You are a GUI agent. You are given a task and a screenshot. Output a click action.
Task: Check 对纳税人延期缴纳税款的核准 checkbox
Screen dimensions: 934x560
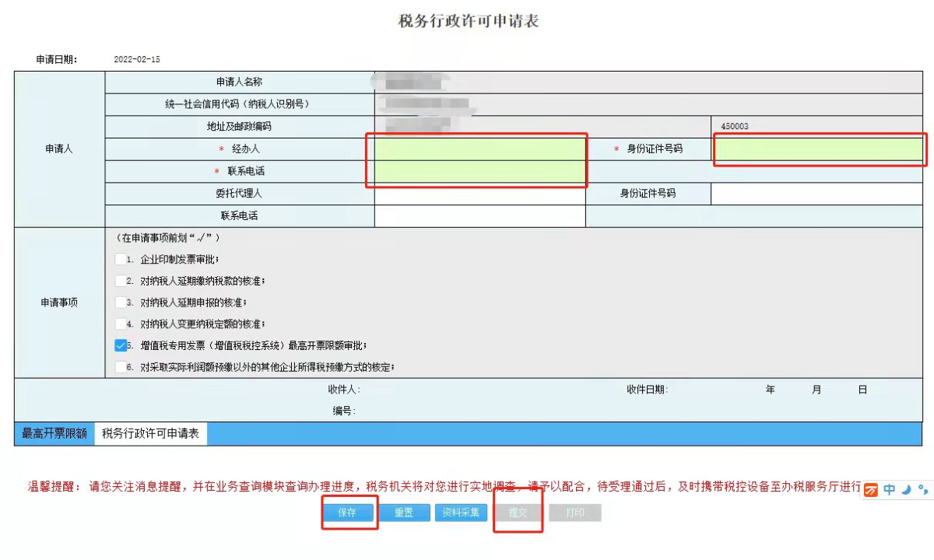[120, 281]
